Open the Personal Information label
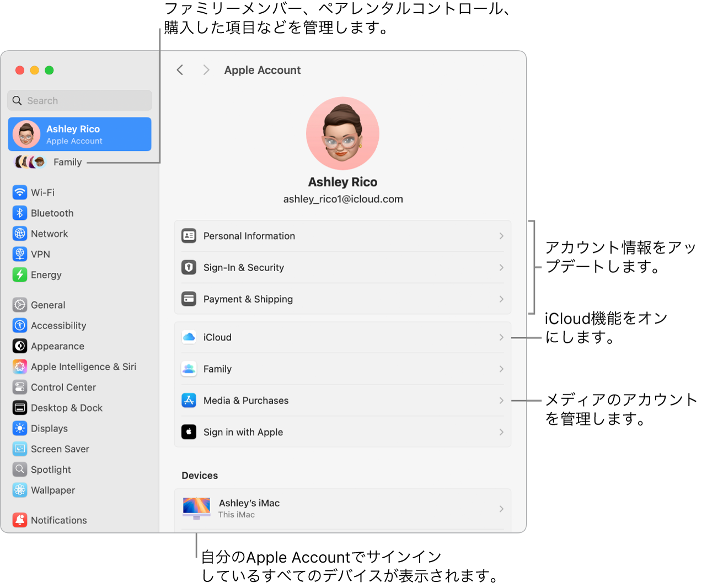The width and height of the screenshot is (707, 588). 249,236
